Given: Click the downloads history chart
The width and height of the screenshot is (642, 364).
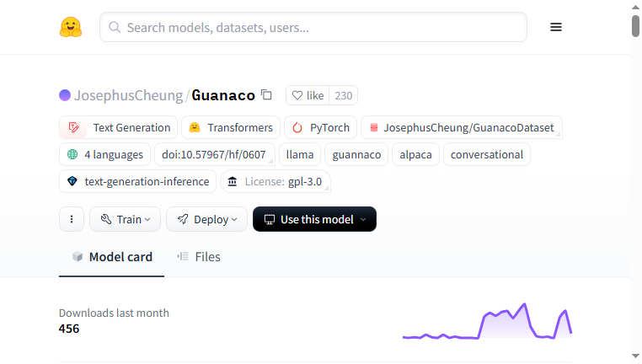Looking at the screenshot, I should (x=487, y=321).
